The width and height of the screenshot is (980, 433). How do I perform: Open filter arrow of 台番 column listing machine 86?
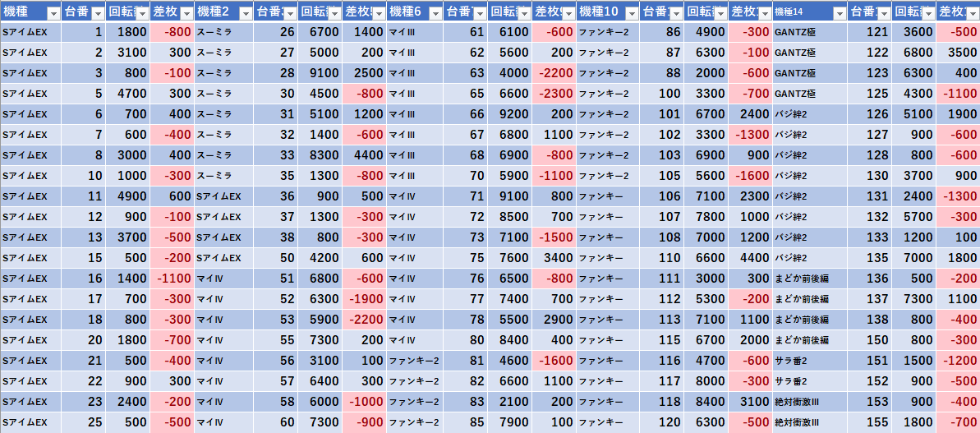[675, 14]
